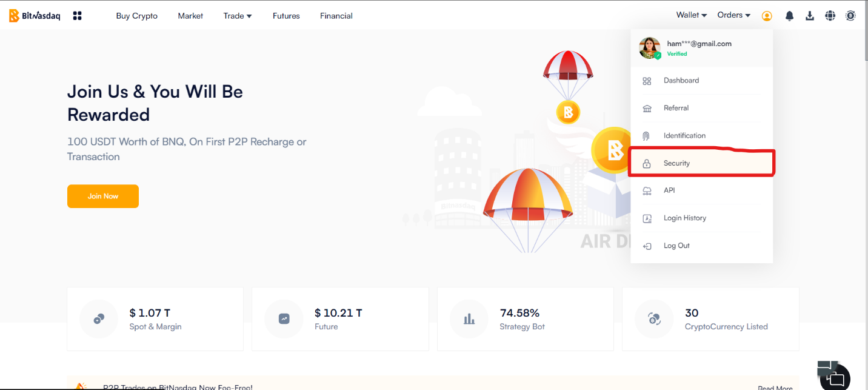Choose Log Out in account menu
868x390 pixels.
702,246
